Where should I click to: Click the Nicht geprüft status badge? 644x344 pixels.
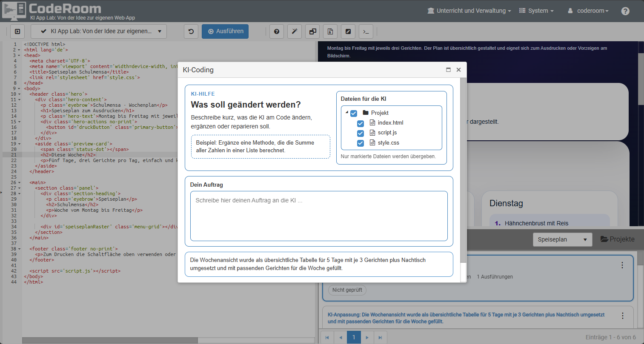tap(347, 290)
